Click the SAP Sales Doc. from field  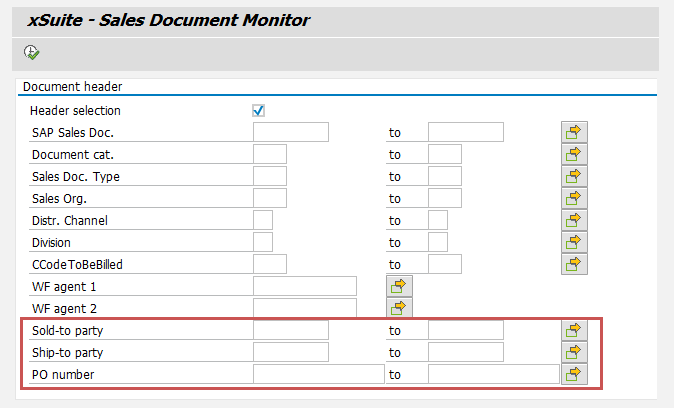click(291, 132)
